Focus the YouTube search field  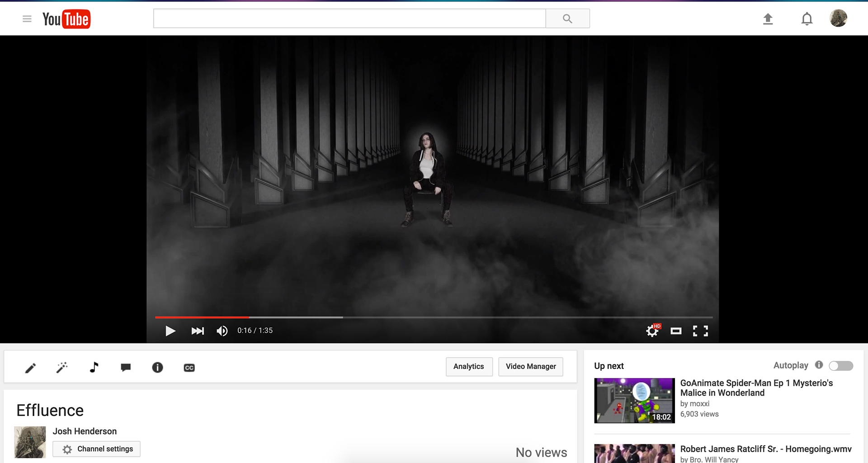coord(349,19)
